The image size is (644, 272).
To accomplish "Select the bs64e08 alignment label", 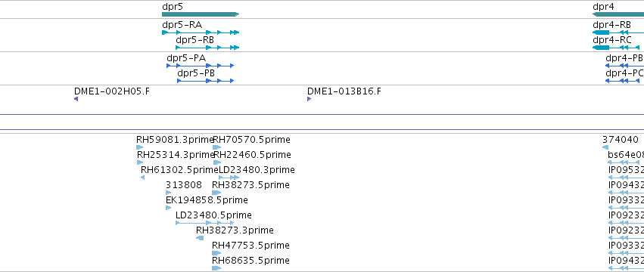I will pos(626,155).
